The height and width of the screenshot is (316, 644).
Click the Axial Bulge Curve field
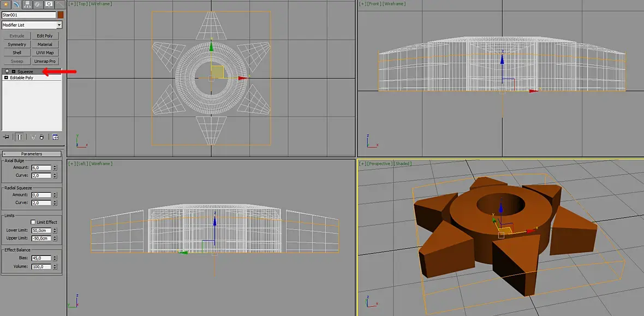41,175
